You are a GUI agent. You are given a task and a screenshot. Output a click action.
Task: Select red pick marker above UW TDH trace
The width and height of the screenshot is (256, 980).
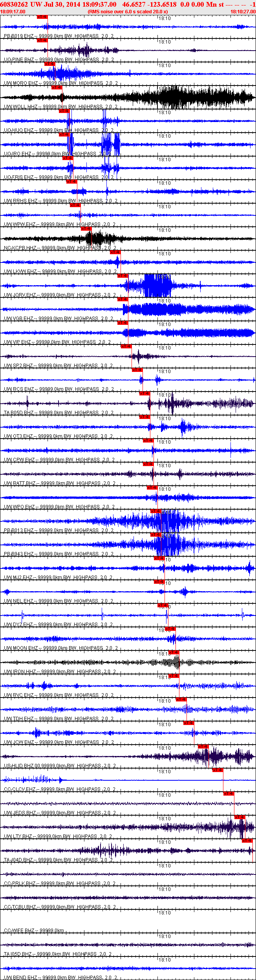point(181,699)
